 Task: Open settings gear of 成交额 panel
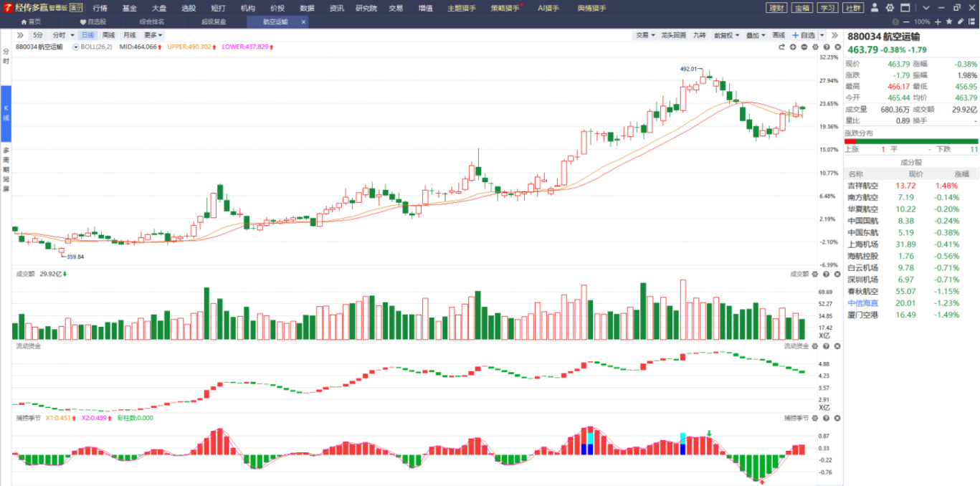tap(815, 274)
